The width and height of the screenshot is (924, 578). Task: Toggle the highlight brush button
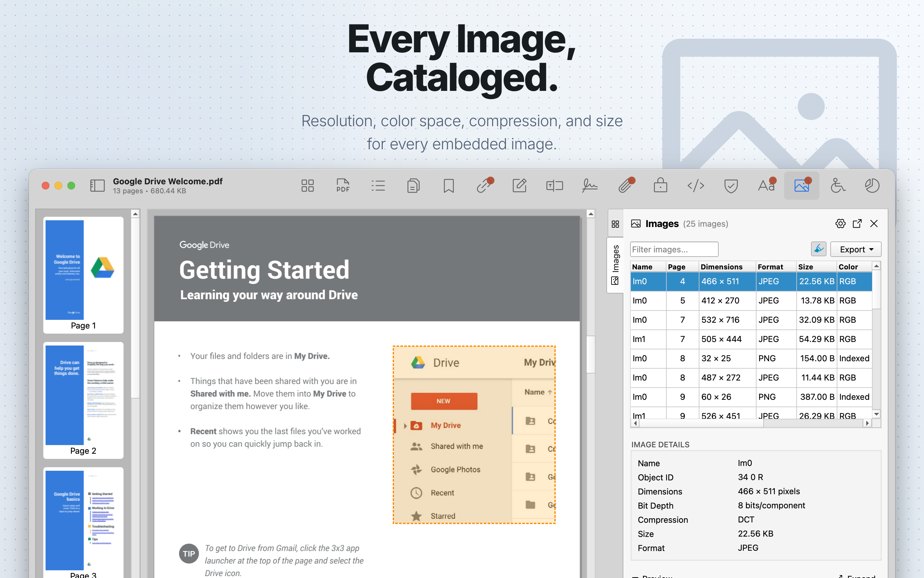[819, 249]
